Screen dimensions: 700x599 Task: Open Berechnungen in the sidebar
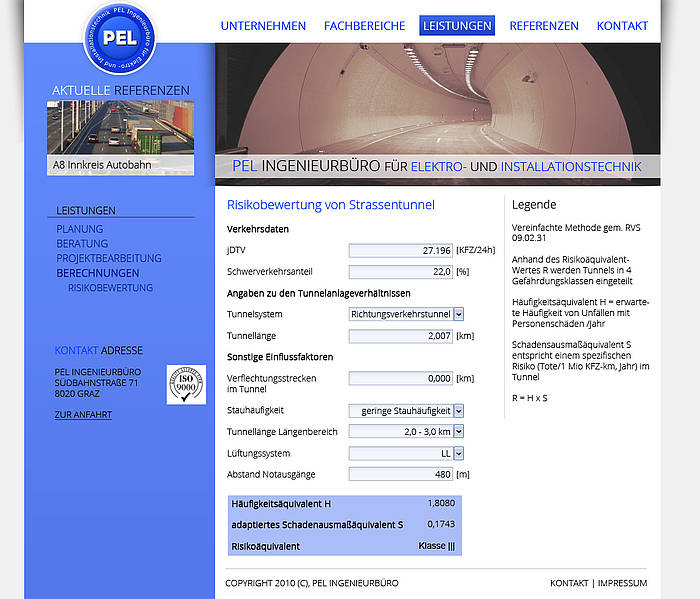coord(98,273)
